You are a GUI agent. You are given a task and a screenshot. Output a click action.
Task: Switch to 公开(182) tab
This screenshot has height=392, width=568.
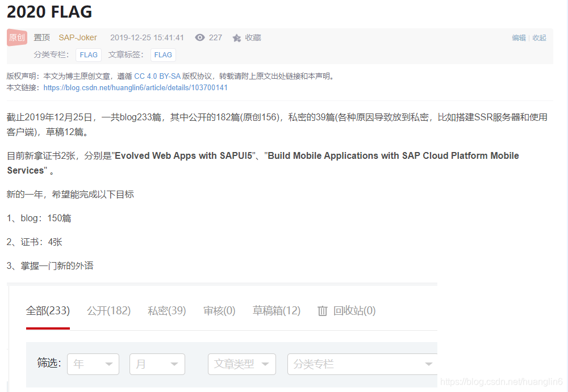[108, 310]
